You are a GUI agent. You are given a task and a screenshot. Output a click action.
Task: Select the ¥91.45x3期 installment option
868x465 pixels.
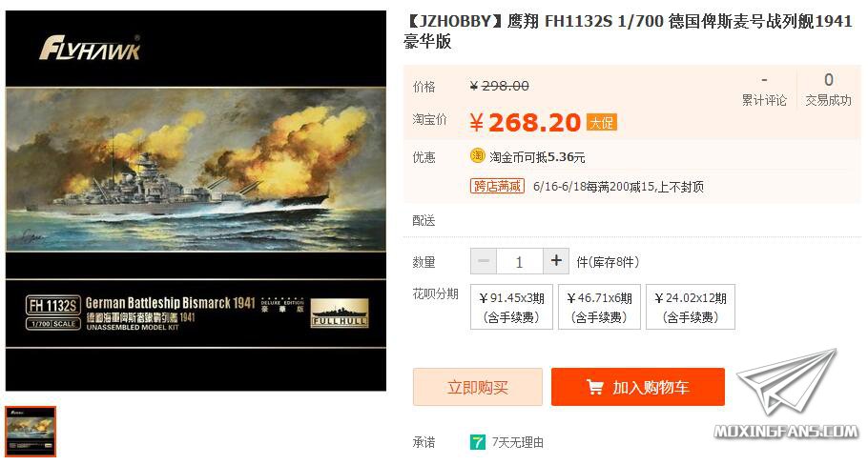click(x=511, y=307)
